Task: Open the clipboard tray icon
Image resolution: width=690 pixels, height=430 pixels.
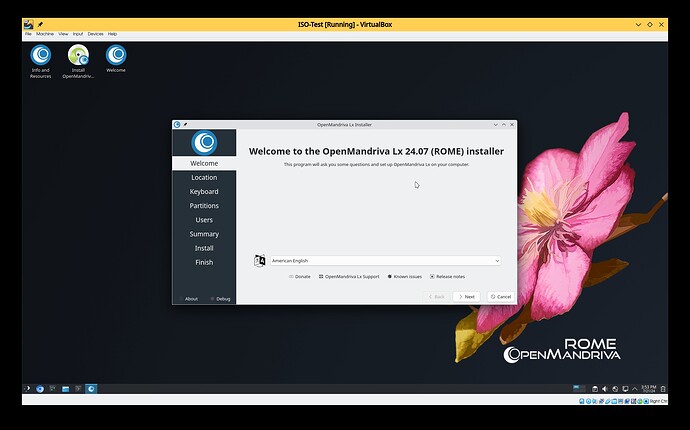Action: (x=595, y=389)
